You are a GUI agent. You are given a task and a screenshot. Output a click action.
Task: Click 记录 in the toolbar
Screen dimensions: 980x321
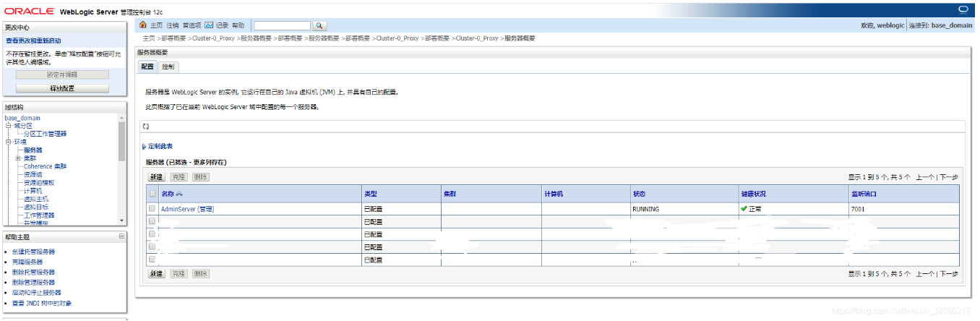point(222,25)
